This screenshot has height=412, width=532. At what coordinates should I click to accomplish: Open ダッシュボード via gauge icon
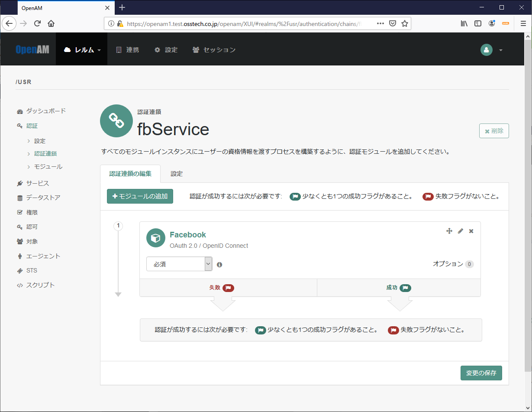pos(20,111)
